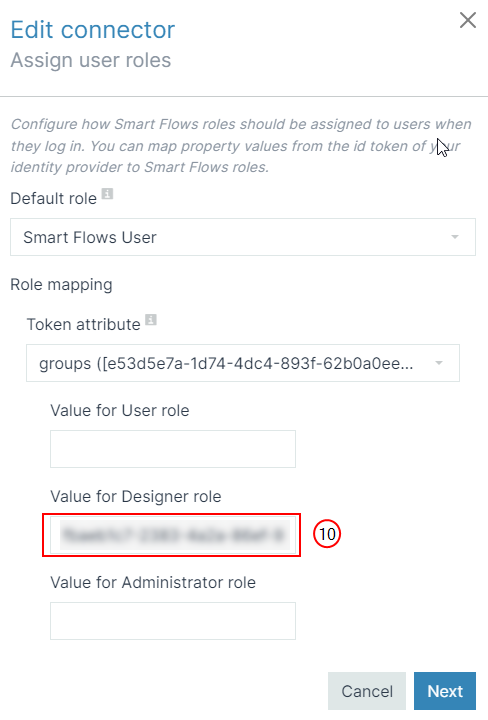The height and width of the screenshot is (720, 488).
Task: Close the Edit connector dialog
Action: 468,20
